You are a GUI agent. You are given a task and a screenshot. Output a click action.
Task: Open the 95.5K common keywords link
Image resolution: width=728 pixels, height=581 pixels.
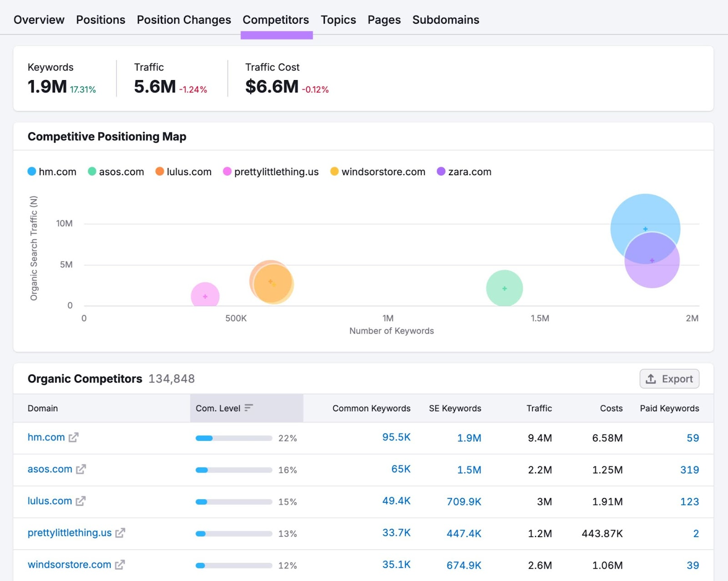tap(396, 438)
